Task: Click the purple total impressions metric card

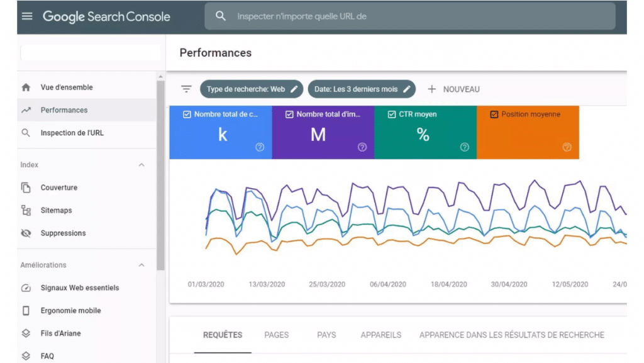Action: point(323,132)
